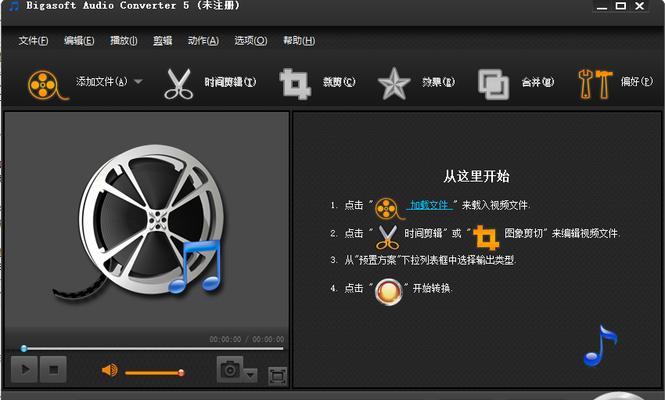
Task: Close the Bigasoft Audio Converter window
Action: [640, 6]
